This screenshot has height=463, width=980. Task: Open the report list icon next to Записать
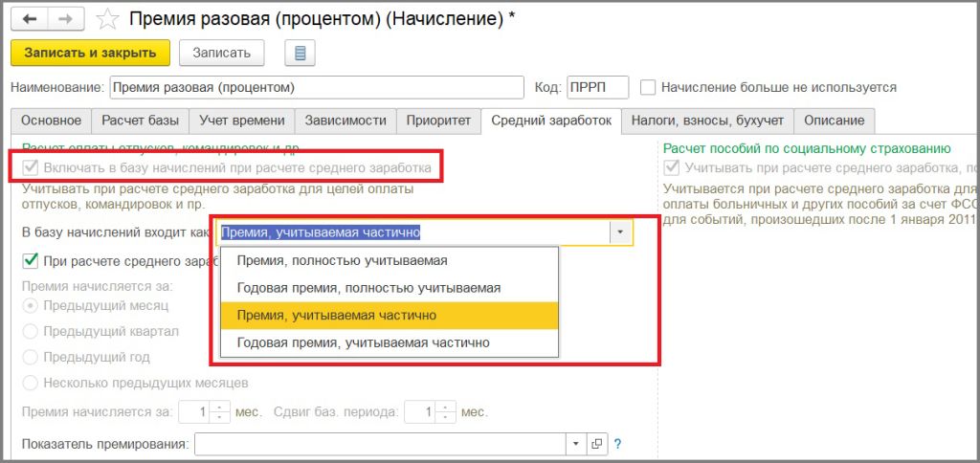(300, 54)
